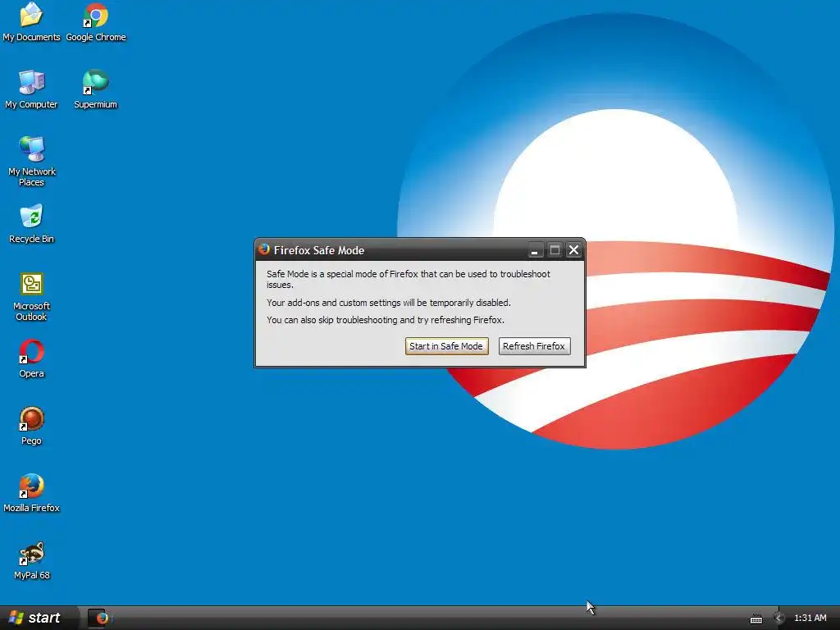Click the Firefox Safe Mode title text
Viewport: 840px width, 630px height.
[x=319, y=250]
